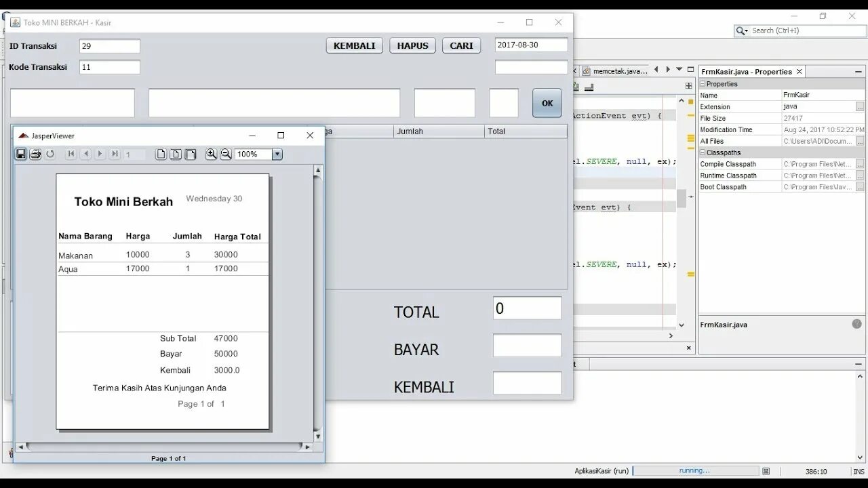This screenshot has width=868, height=488.
Task: Click the date field showing 2017-08-30
Action: click(x=531, y=45)
